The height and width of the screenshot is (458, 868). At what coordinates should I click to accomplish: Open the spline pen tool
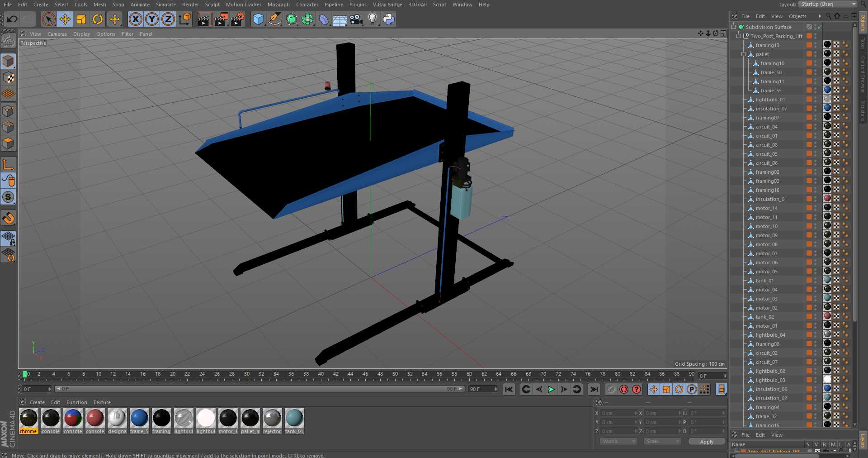[x=274, y=19]
